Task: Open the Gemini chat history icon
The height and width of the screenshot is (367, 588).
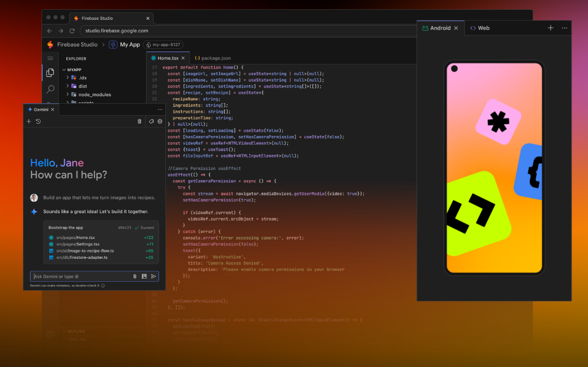Action: click(x=38, y=121)
